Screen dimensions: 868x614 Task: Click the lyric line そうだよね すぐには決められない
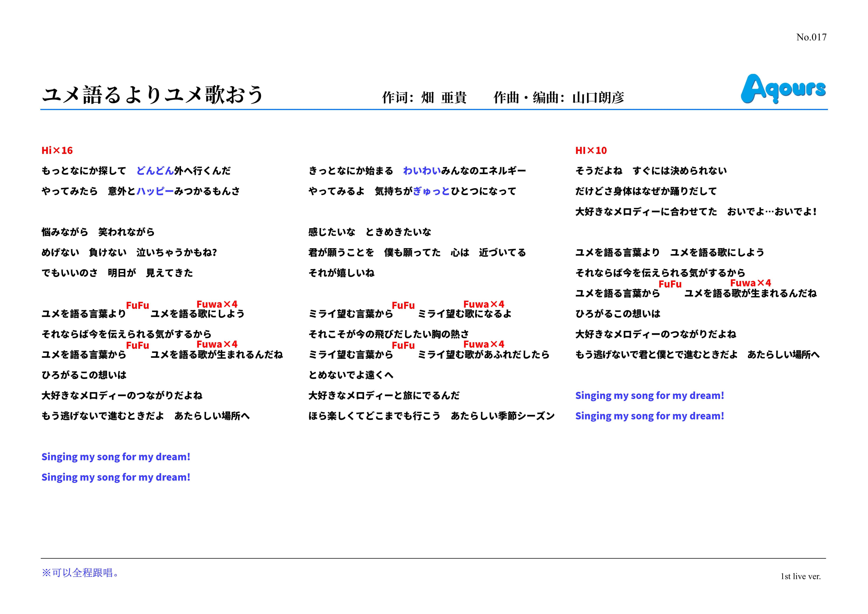point(651,171)
